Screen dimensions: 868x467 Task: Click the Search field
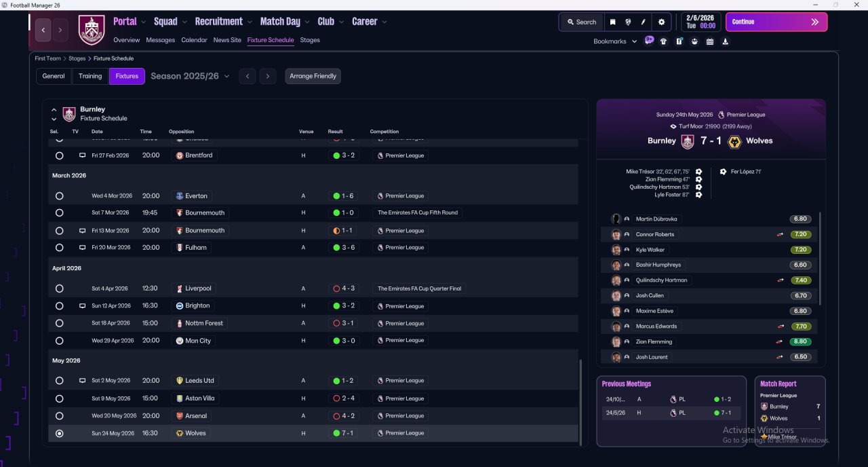tap(581, 22)
